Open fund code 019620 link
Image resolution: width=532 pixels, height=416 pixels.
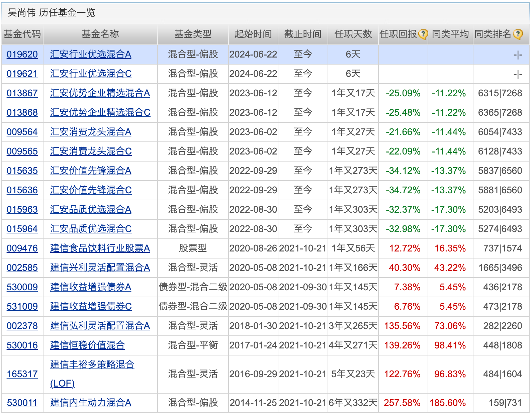coord(22,54)
